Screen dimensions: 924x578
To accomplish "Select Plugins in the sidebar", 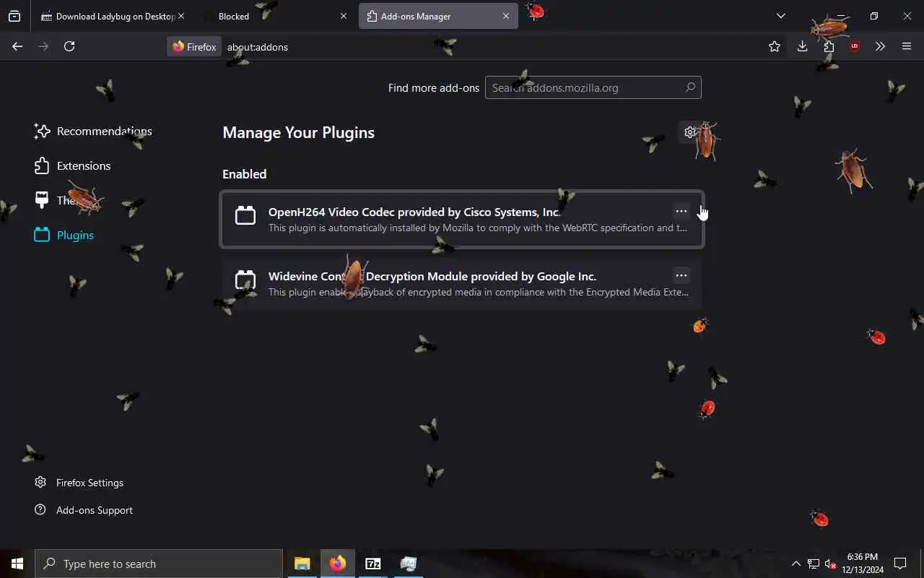I will (64, 236).
